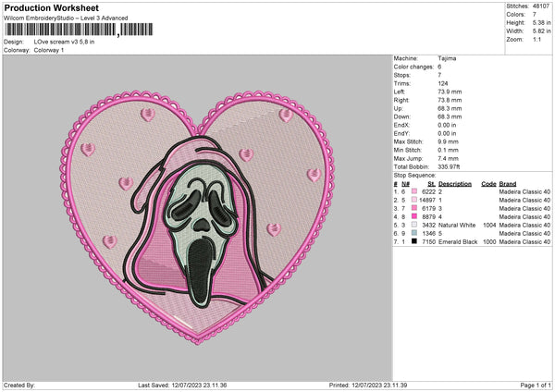Click the barcode under the worksheet title
This screenshot has height=392, width=555.
tap(79, 30)
